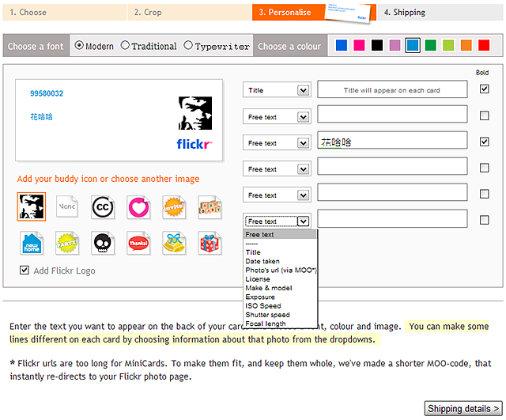The image size is (506, 420).
Task: Select the pink heart icon
Action: click(x=138, y=207)
